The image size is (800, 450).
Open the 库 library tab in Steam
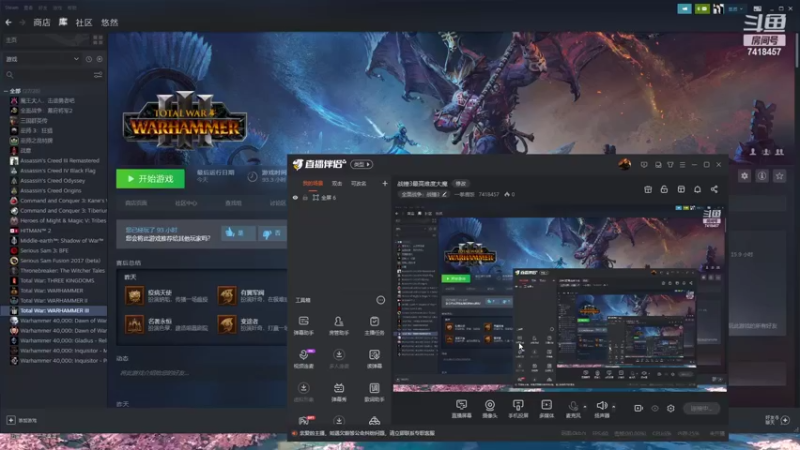[63, 22]
